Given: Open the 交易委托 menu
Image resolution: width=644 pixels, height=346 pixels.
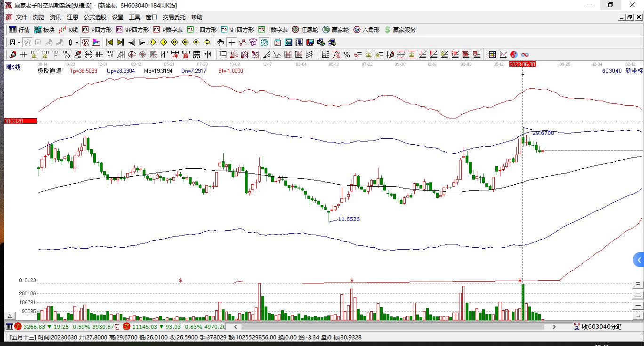Looking at the screenshot, I should click(174, 17).
